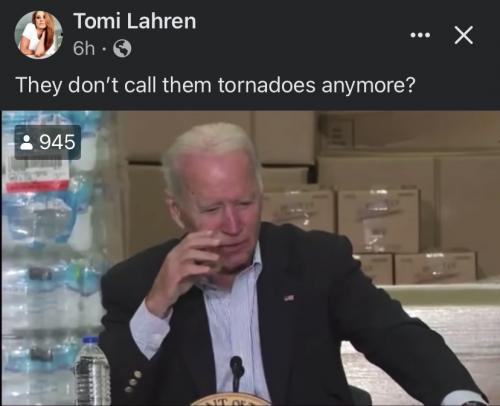500x406 pixels.
Task: Select the caption about tornadoes
Action: [x=216, y=85]
